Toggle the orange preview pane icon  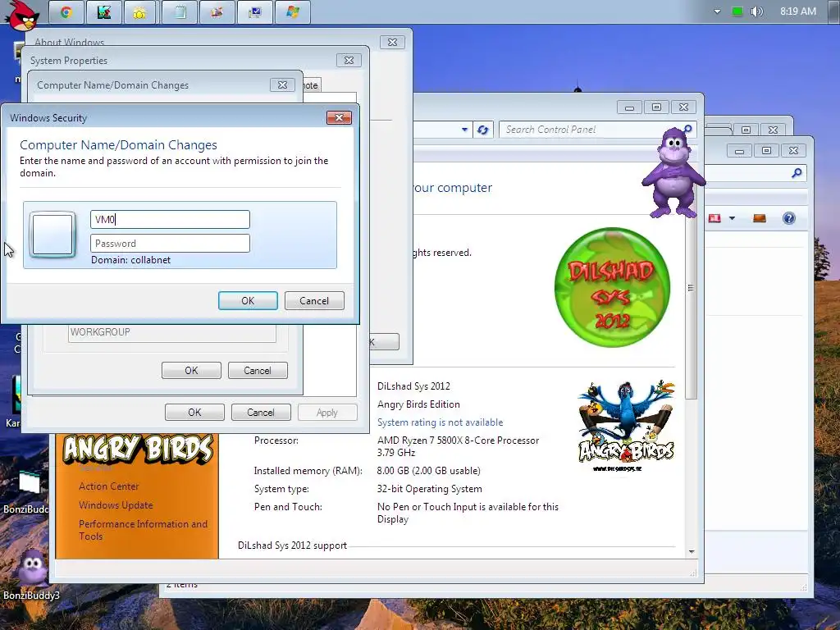(x=759, y=218)
